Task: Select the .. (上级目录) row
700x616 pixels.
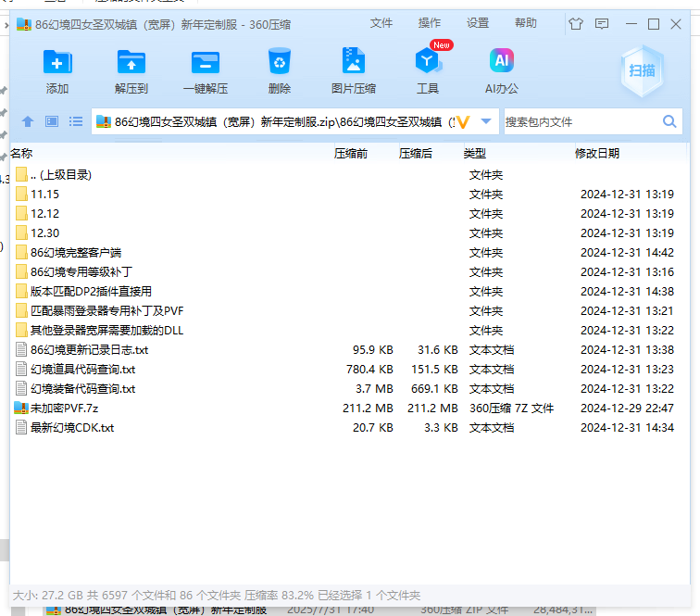Action: click(349, 175)
